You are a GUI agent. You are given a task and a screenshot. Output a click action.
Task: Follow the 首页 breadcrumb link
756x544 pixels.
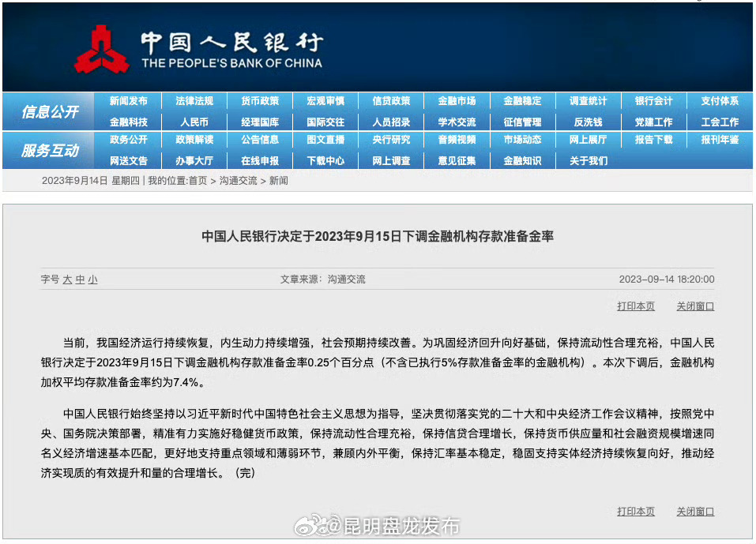click(x=197, y=181)
